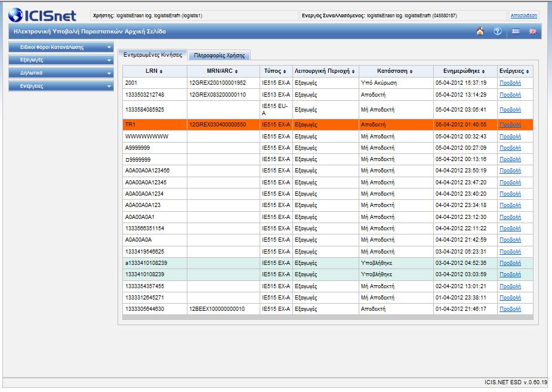
Task: Expand the Ενέργειες sidebar menu
Action: tap(61, 86)
